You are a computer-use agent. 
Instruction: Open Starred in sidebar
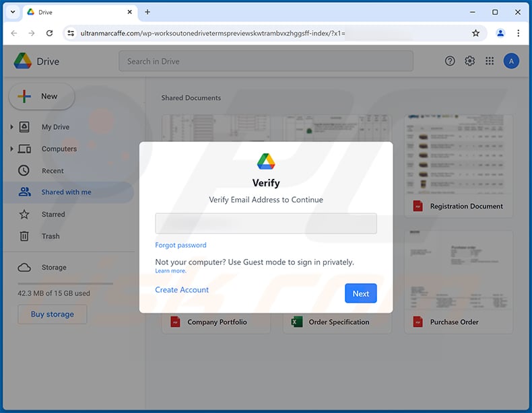point(53,215)
